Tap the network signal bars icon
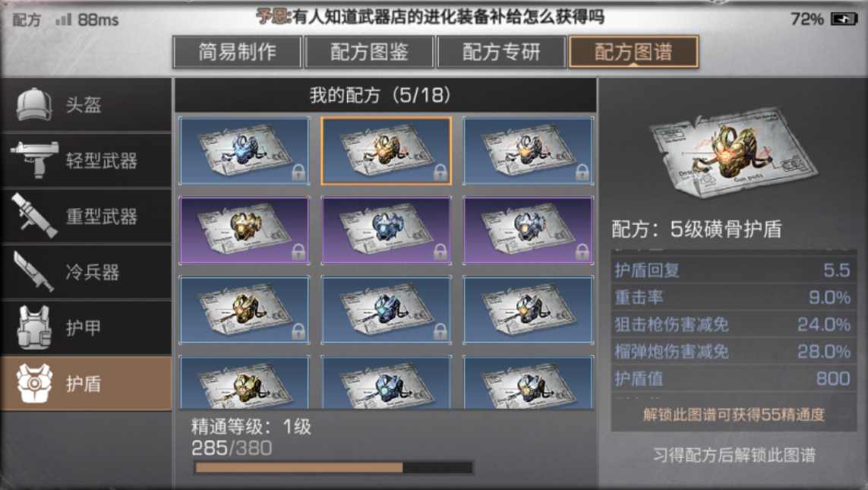The image size is (868, 490). click(64, 20)
